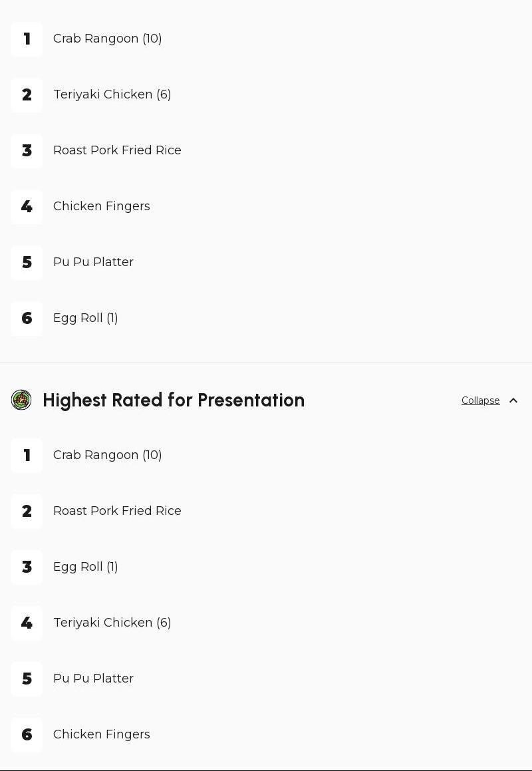The height and width of the screenshot is (771, 532).
Task: Open Crab Rangoon (10) in Presentation list
Action: 108,455
